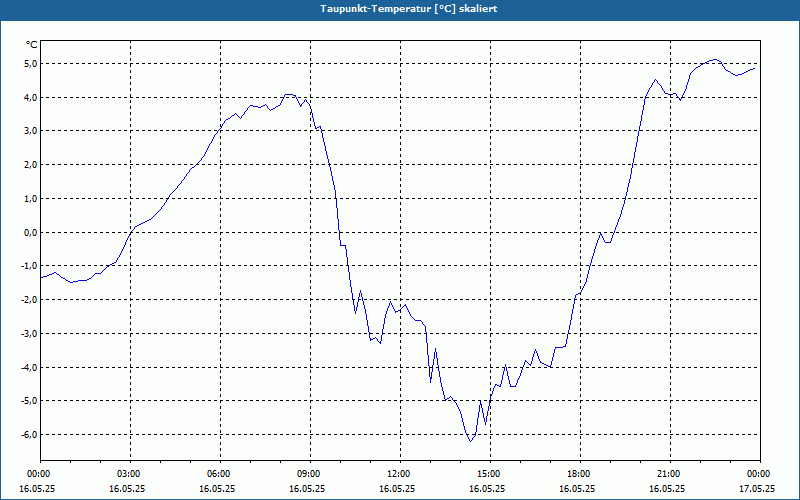
Task: Select the 5,0 y-axis label
Action: (30, 64)
